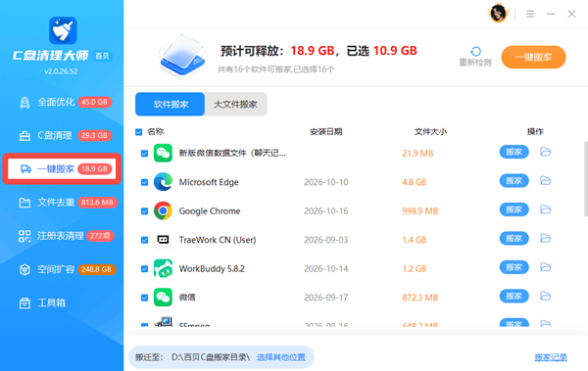Screen dimensions: 588x371
Task: Click 搬家 button for 新版微信数据文件
Action: [x=514, y=152]
